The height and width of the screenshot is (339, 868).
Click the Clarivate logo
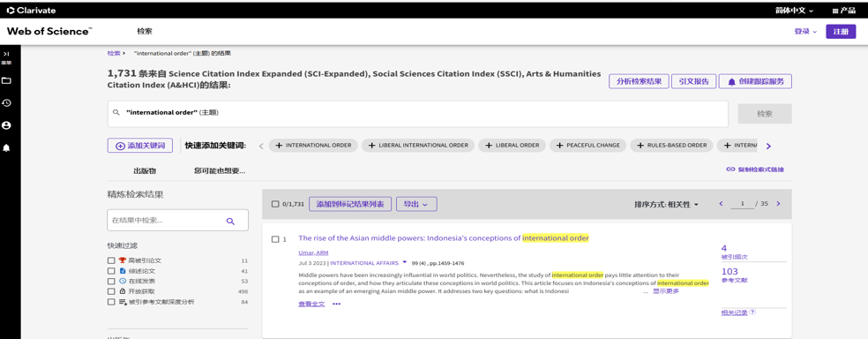pos(31,11)
